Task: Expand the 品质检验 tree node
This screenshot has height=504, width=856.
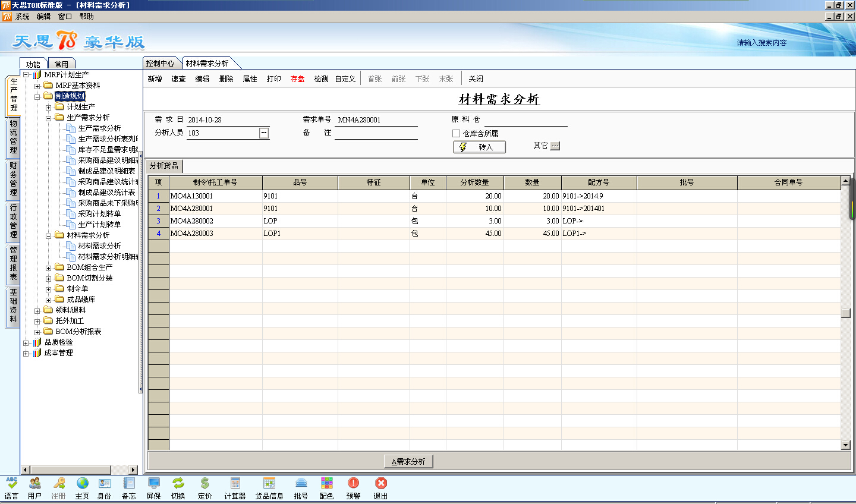Action: [26, 343]
